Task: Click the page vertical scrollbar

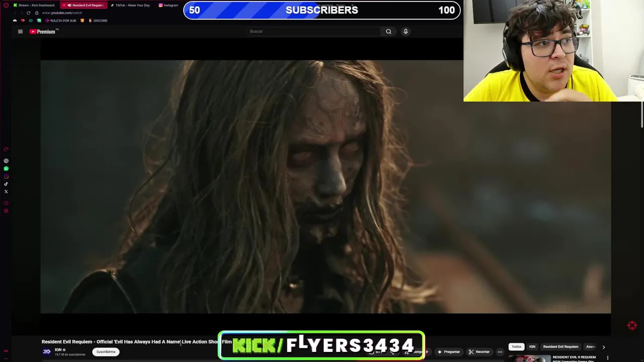Action: coord(642,115)
